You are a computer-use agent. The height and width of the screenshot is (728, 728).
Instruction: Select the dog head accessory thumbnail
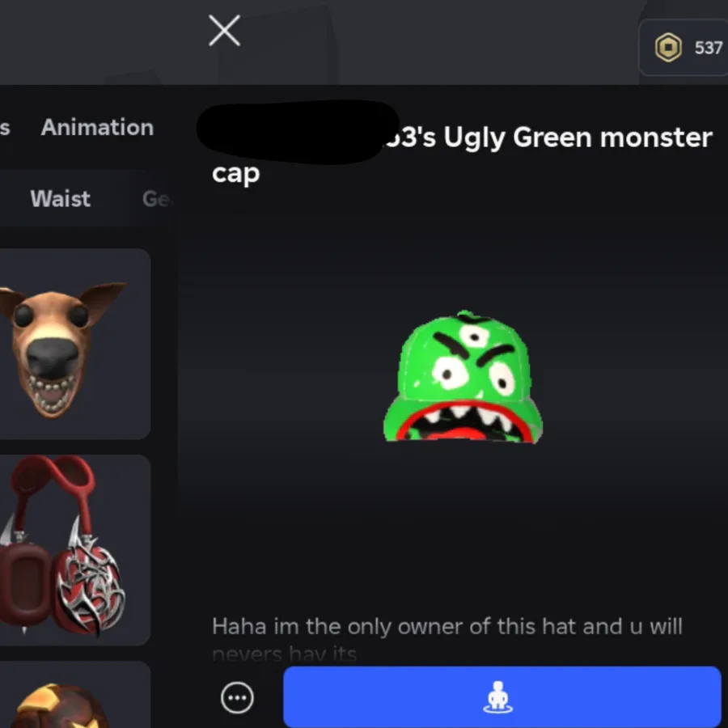(x=74, y=344)
